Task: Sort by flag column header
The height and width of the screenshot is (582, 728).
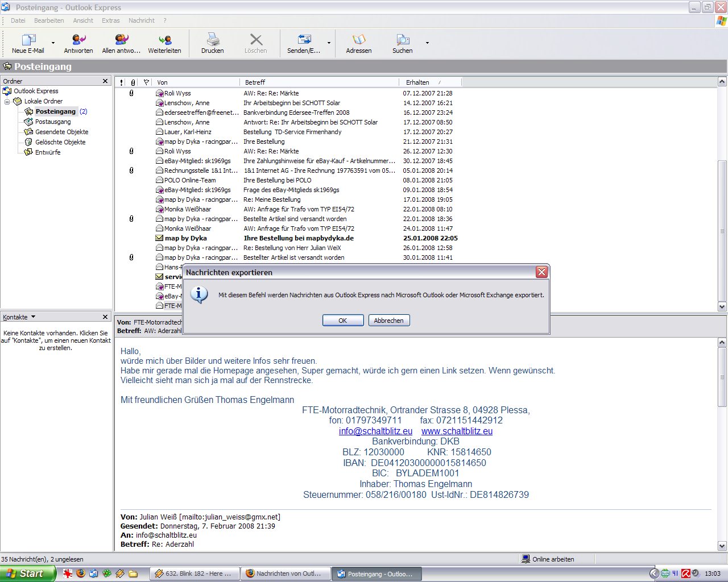Action: tap(146, 82)
